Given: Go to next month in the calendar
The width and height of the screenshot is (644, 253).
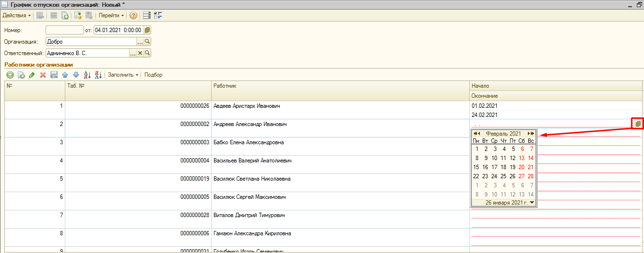Looking at the screenshot, I should pos(529,133).
